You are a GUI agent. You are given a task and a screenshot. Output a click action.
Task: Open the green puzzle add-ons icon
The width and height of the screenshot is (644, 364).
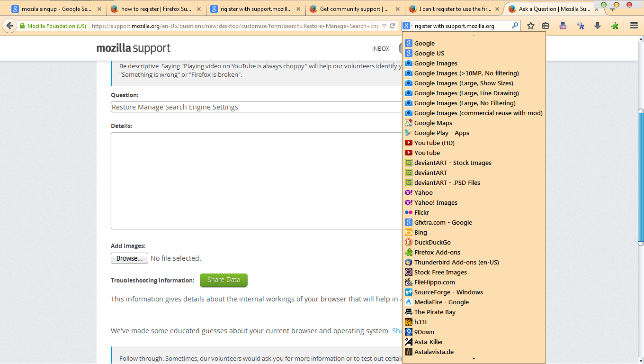(x=615, y=26)
